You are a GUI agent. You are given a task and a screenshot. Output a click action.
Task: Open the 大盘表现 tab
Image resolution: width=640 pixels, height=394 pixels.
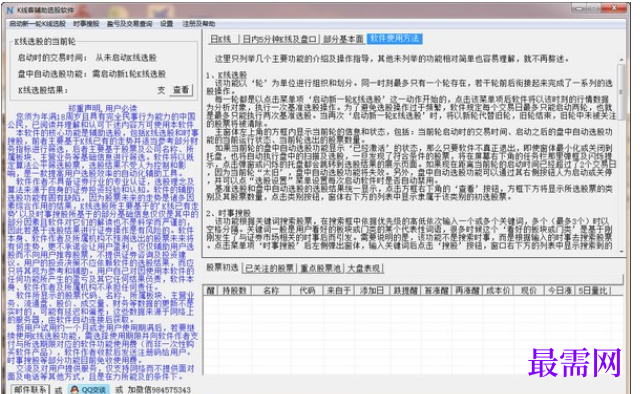click(x=364, y=268)
